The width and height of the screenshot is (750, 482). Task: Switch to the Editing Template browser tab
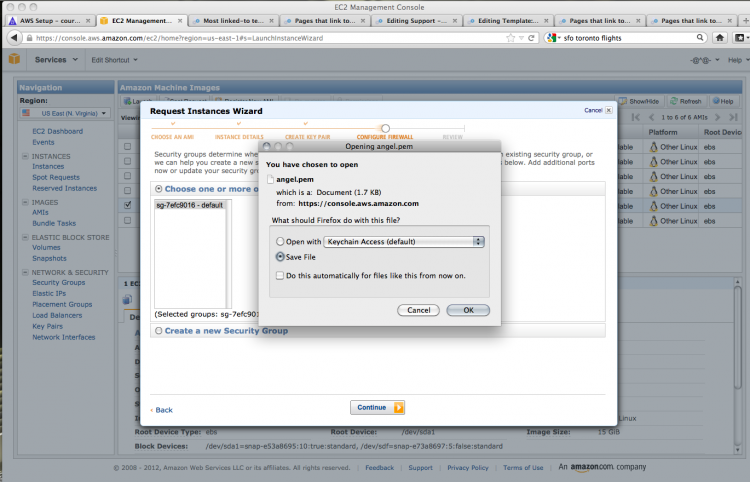(x=508, y=21)
